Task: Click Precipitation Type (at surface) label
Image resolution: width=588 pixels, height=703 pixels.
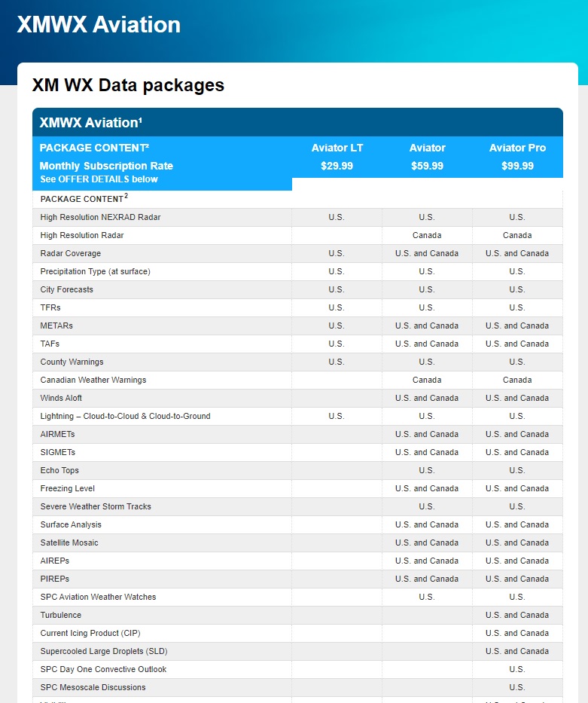Action: (96, 271)
